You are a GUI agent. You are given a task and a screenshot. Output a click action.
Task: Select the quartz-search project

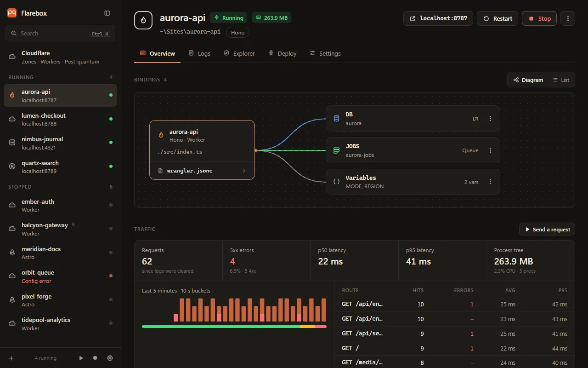[x=60, y=167]
